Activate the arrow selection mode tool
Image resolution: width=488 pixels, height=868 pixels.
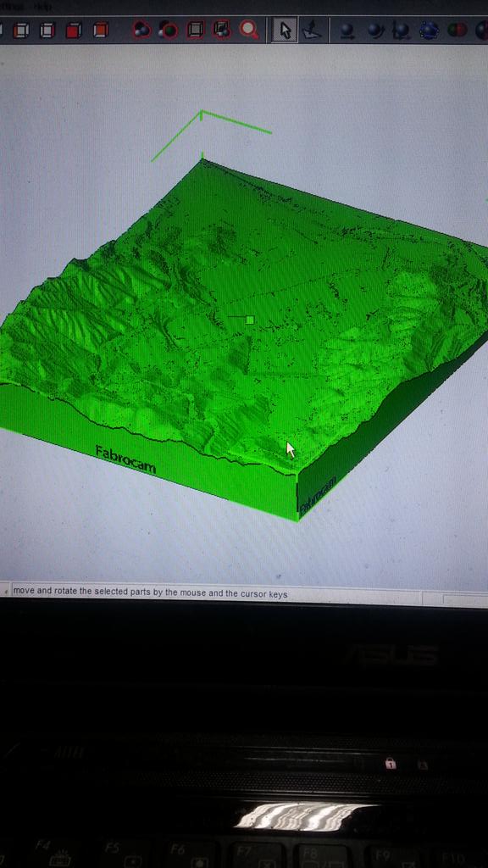click(x=285, y=30)
